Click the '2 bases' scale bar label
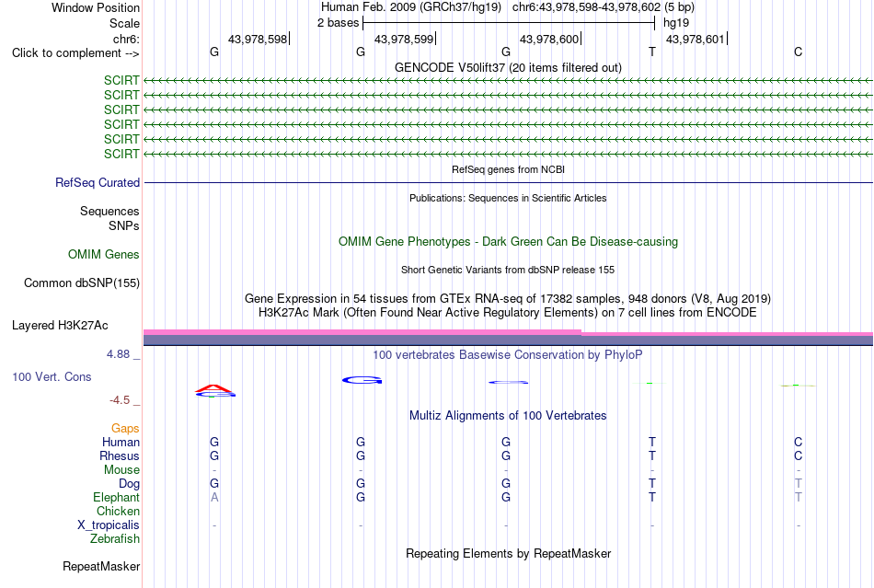This screenshot has width=874, height=588. click(338, 23)
